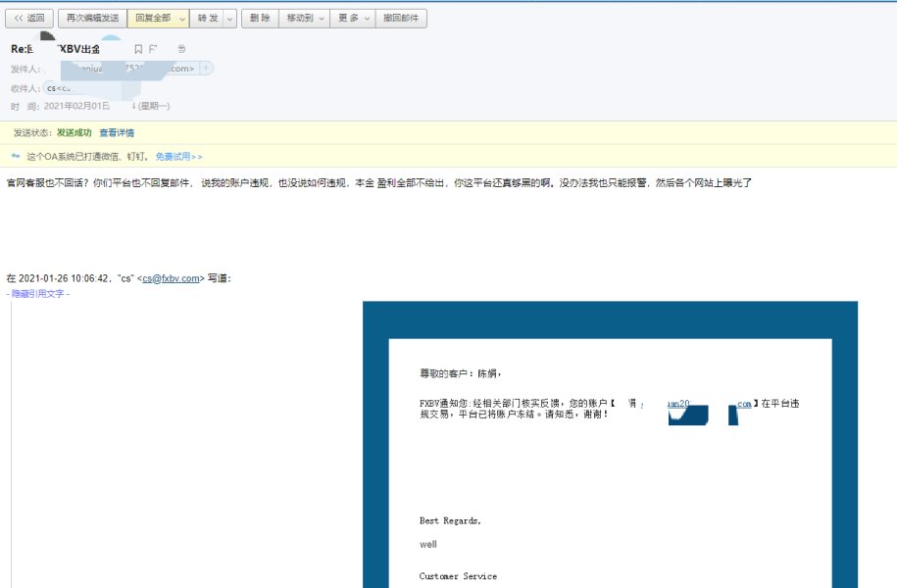This screenshot has height=588, width=897.
Task: Collapse quote via 隐藏引用文字
Action: pos(38,293)
